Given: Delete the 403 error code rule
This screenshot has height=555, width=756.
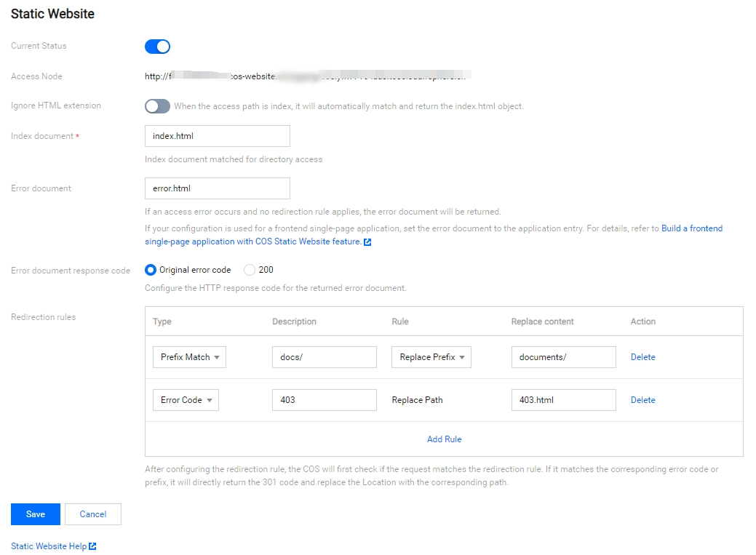Looking at the screenshot, I should click(642, 400).
